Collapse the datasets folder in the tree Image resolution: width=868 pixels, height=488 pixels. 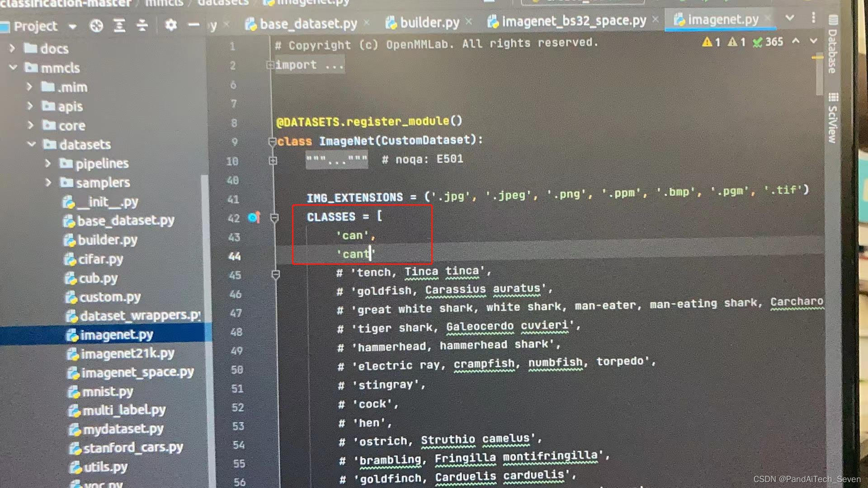click(x=32, y=145)
